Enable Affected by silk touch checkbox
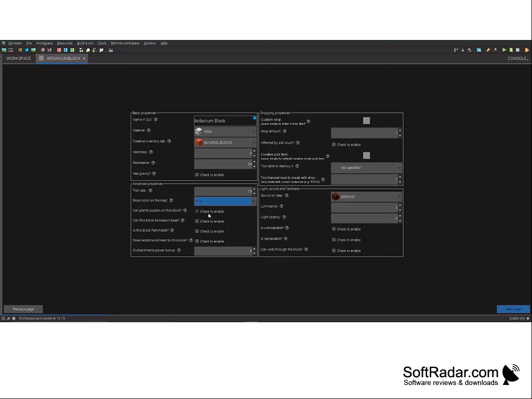Screen dimensions: 532x399 pyautogui.click(x=334, y=145)
